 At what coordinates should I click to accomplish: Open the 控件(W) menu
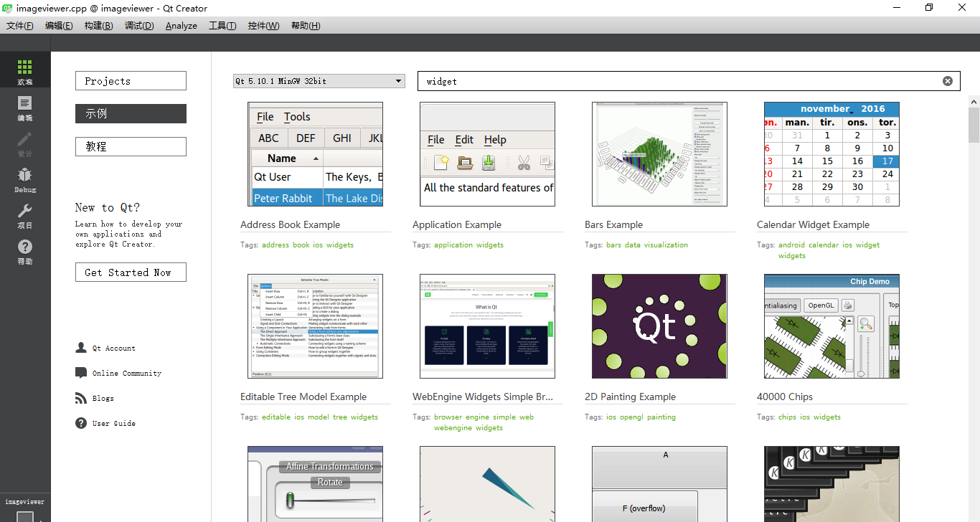[x=263, y=26]
